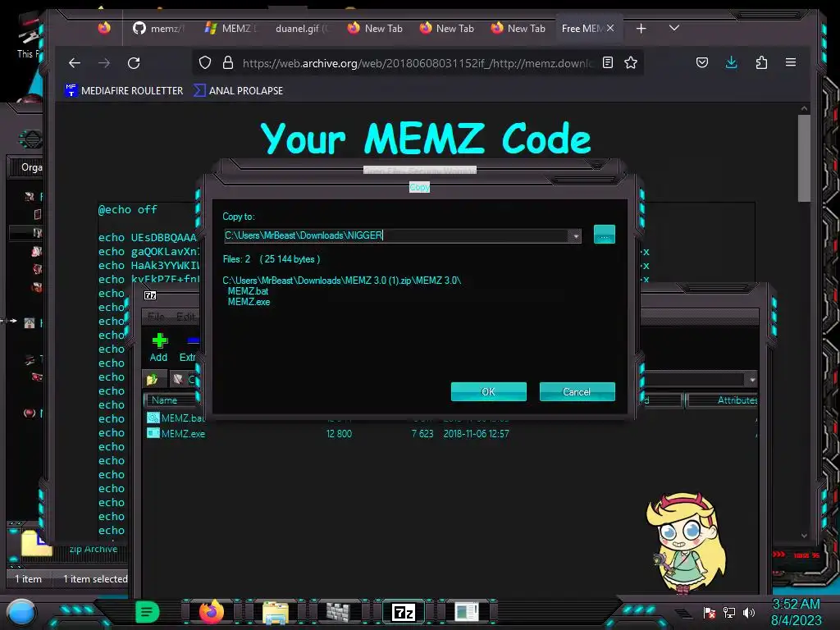Open the tracking protection shield icon
This screenshot has width=840, height=630.
coord(204,63)
